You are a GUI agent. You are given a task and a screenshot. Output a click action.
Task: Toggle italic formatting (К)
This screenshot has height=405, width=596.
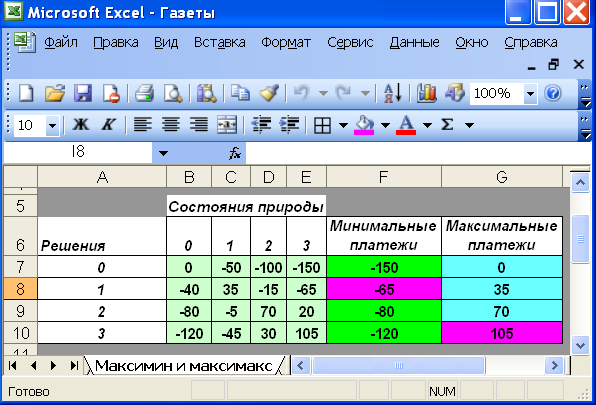(x=109, y=125)
